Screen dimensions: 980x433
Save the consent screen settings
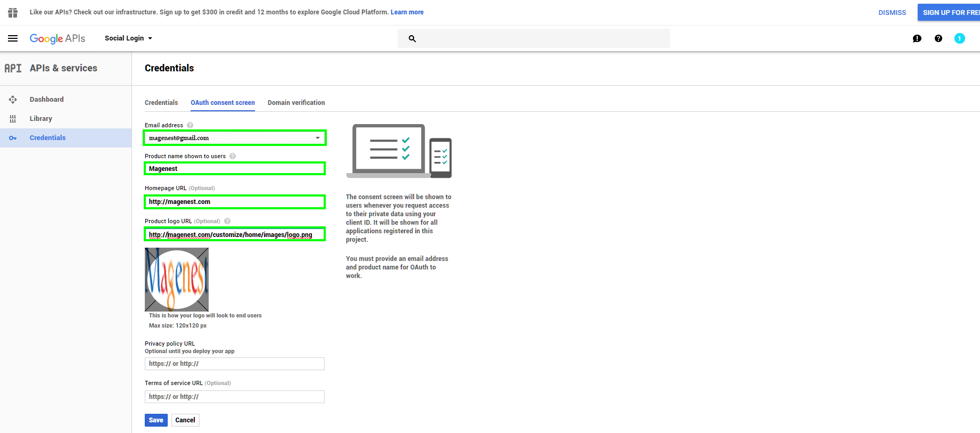(x=156, y=420)
